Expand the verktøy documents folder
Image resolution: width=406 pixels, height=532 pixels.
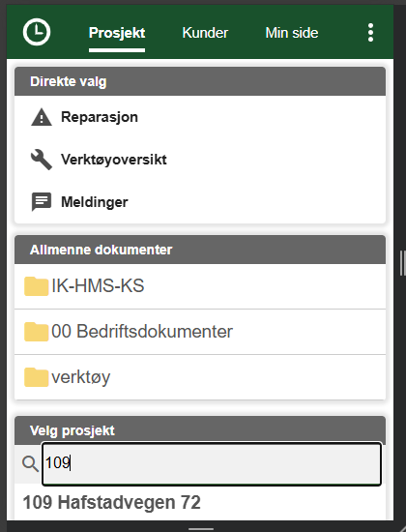pyautogui.click(x=200, y=377)
